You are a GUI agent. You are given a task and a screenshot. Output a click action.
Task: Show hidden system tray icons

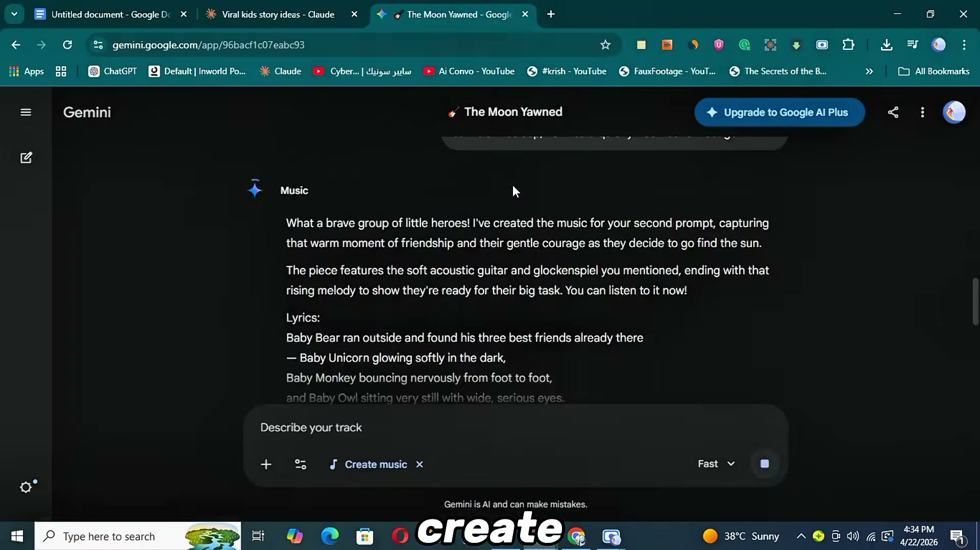[x=801, y=536]
